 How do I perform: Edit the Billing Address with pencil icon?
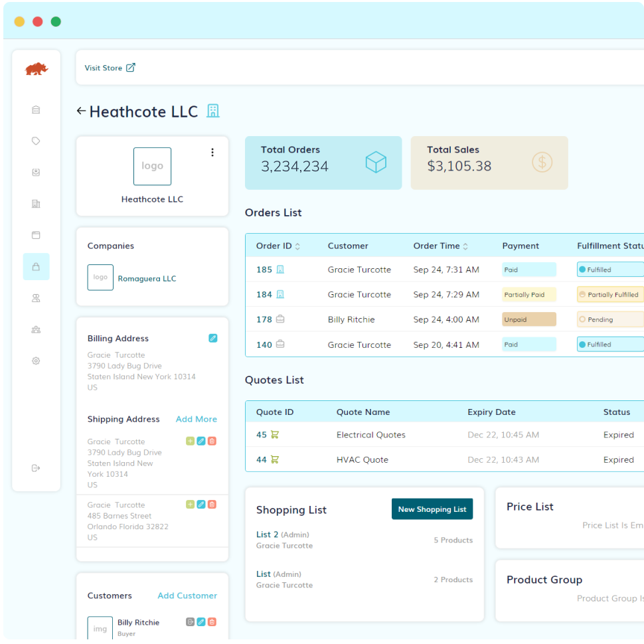coord(212,338)
